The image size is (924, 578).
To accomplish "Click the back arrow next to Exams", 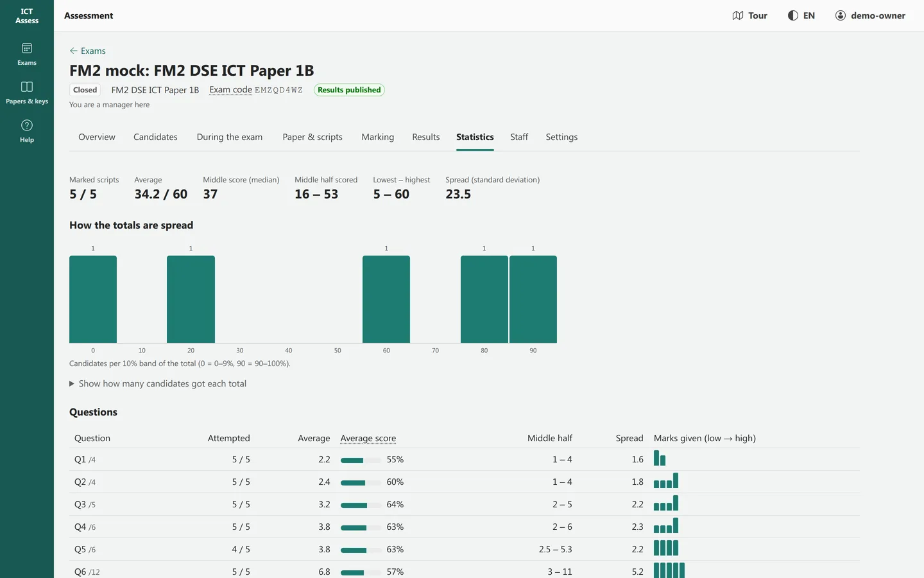I will click(x=74, y=51).
